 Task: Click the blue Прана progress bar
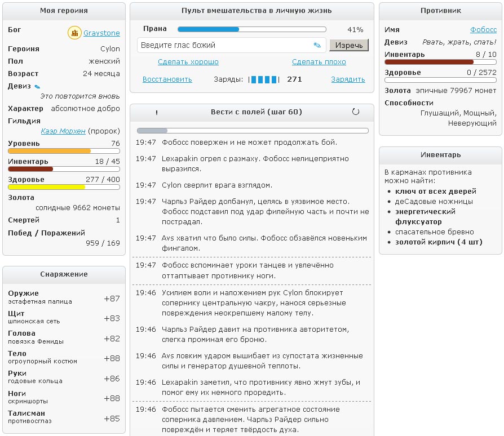[x=251, y=29]
